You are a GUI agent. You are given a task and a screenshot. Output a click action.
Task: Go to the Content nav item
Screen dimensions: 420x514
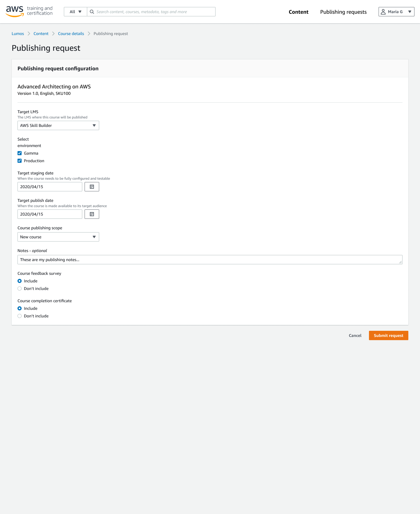click(x=298, y=12)
